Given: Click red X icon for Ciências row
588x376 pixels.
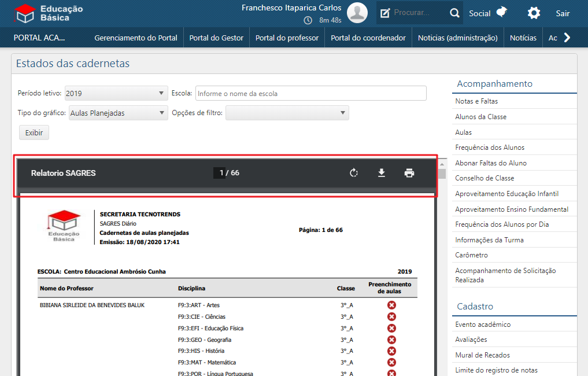Looking at the screenshot, I should pos(391,317).
